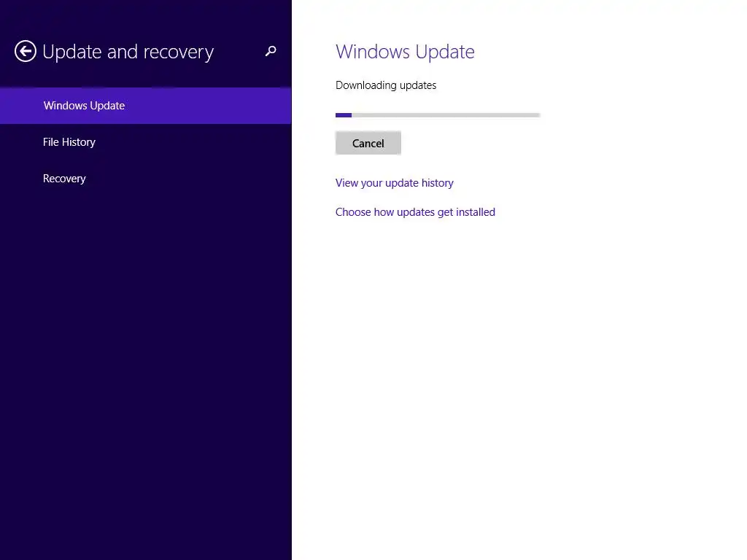
Task: Click the 'Downloading updates' status text
Action: (386, 85)
